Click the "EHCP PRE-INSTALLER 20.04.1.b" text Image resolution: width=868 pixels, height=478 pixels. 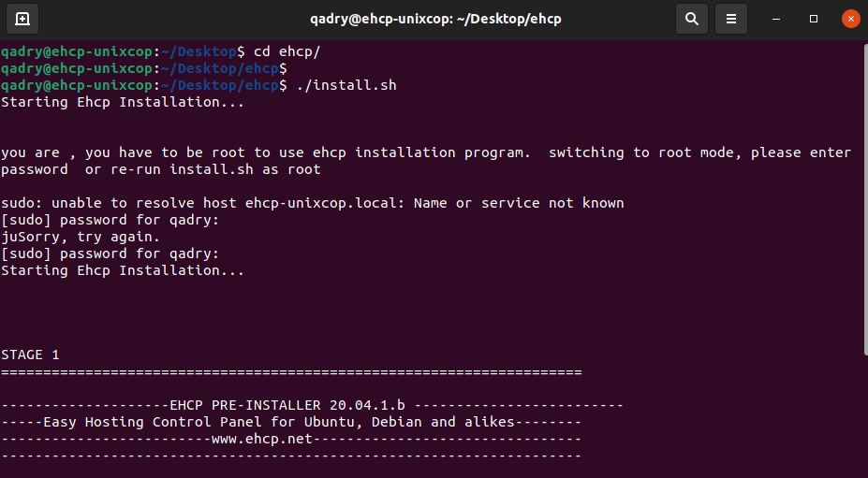(287, 406)
